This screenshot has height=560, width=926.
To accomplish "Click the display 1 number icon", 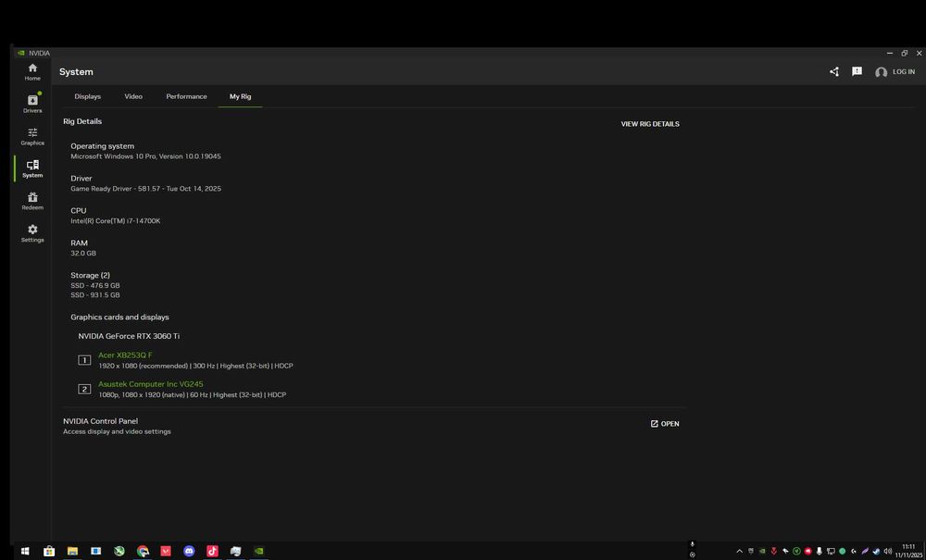I will [84, 360].
